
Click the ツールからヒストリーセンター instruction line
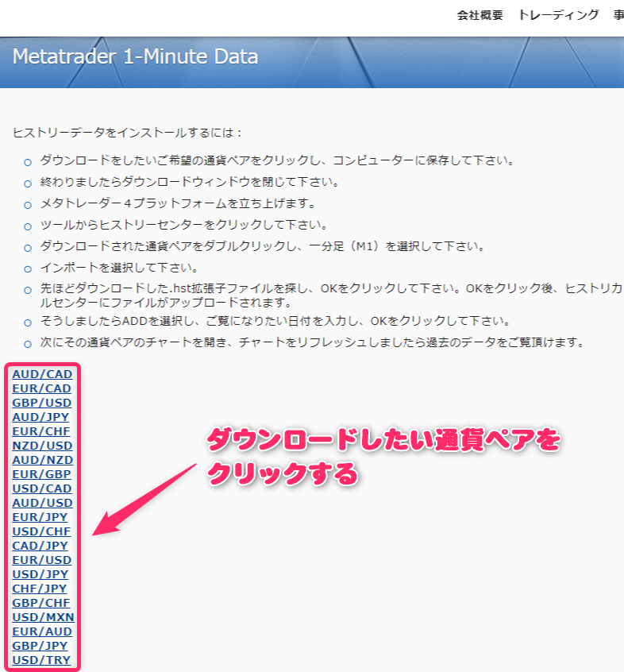click(184, 225)
